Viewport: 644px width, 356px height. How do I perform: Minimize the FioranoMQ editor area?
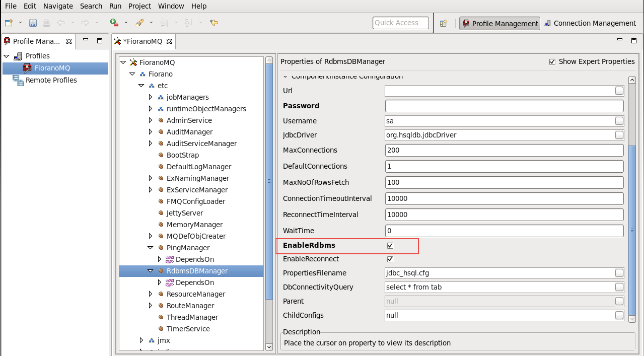tap(620, 40)
